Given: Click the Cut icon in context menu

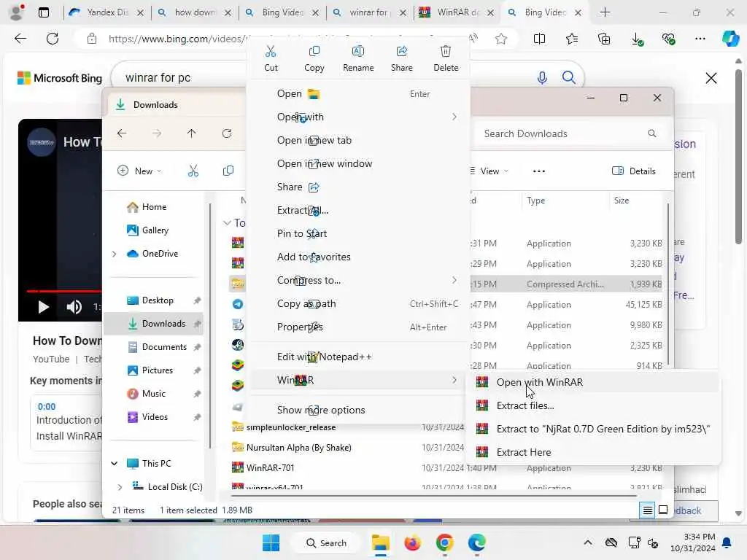Looking at the screenshot, I should click(271, 52).
